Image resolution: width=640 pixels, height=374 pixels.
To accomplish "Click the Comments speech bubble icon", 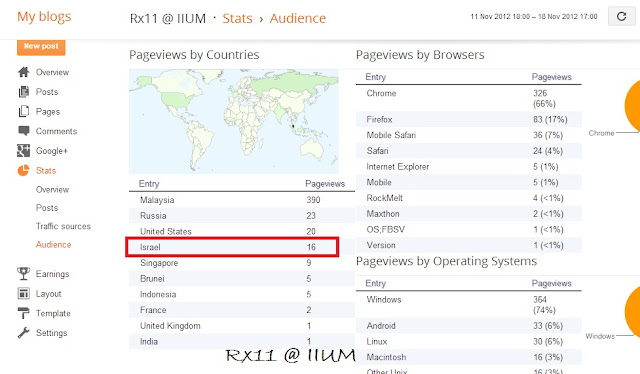I will coord(24,131).
